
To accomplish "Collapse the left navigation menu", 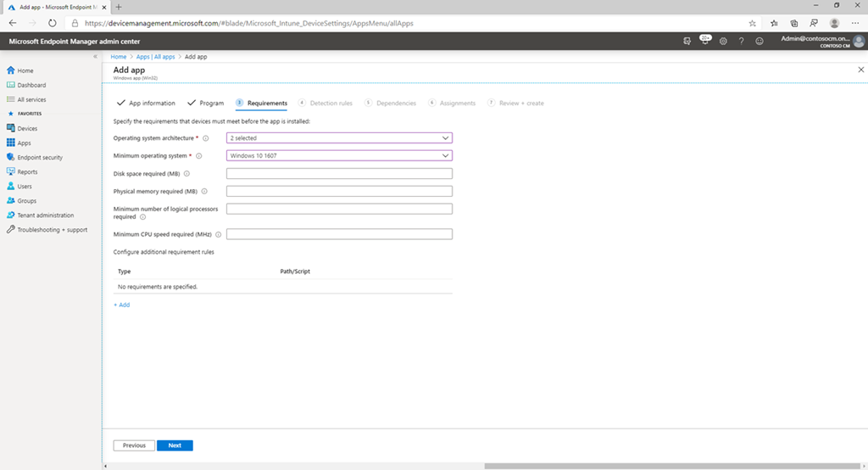I will coord(95,57).
